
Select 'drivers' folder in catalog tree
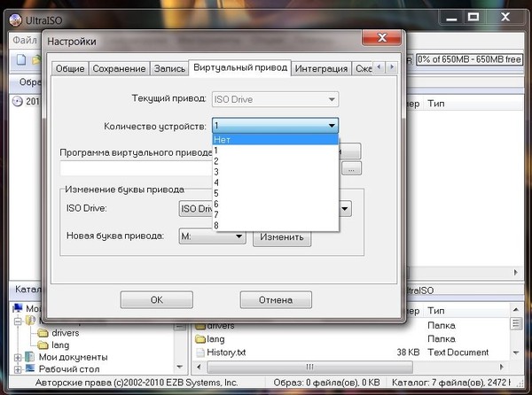(x=65, y=333)
